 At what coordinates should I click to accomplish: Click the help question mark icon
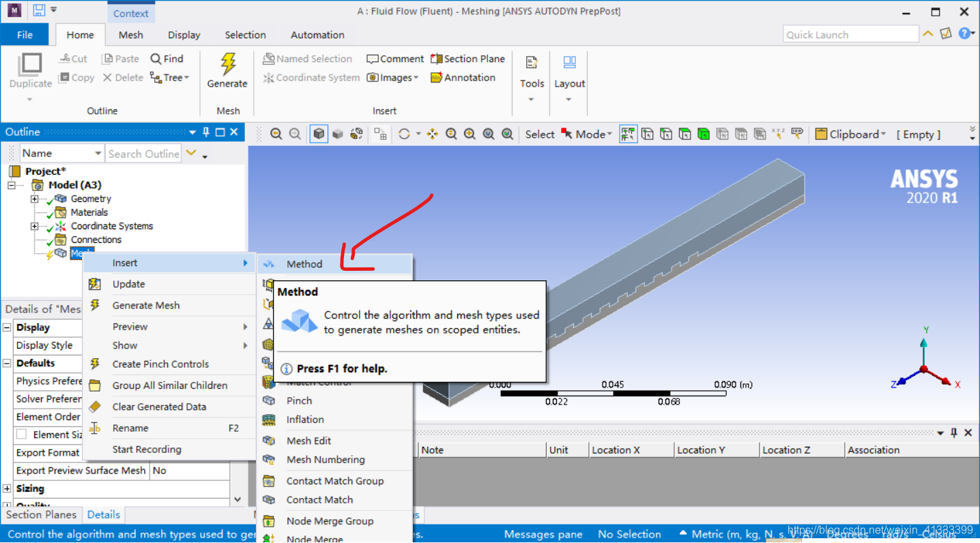(x=964, y=33)
